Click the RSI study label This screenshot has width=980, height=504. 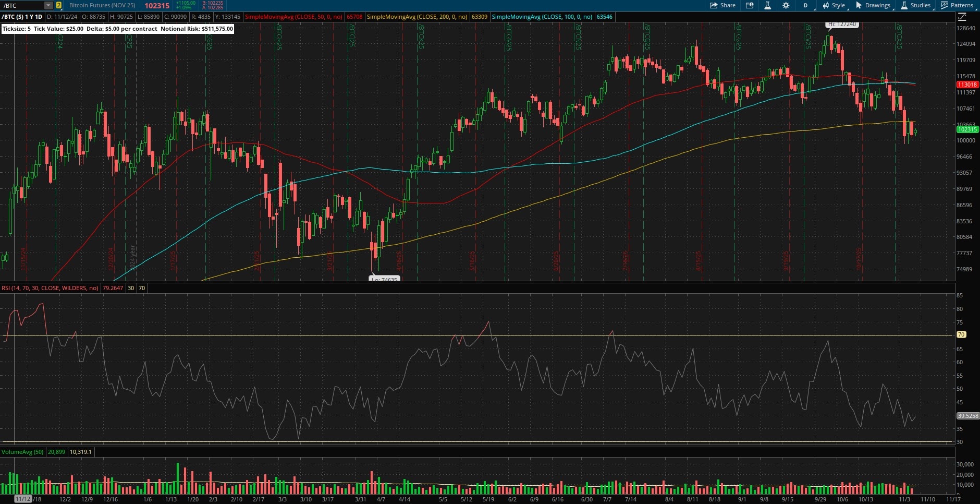[x=50, y=288]
